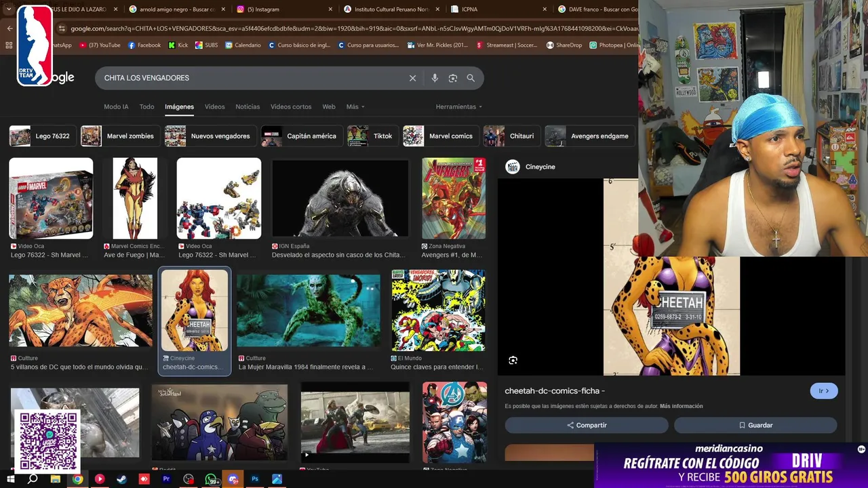Image resolution: width=868 pixels, height=488 pixels.
Task: Select the Marvel zombies filter chip
Action: click(120, 136)
